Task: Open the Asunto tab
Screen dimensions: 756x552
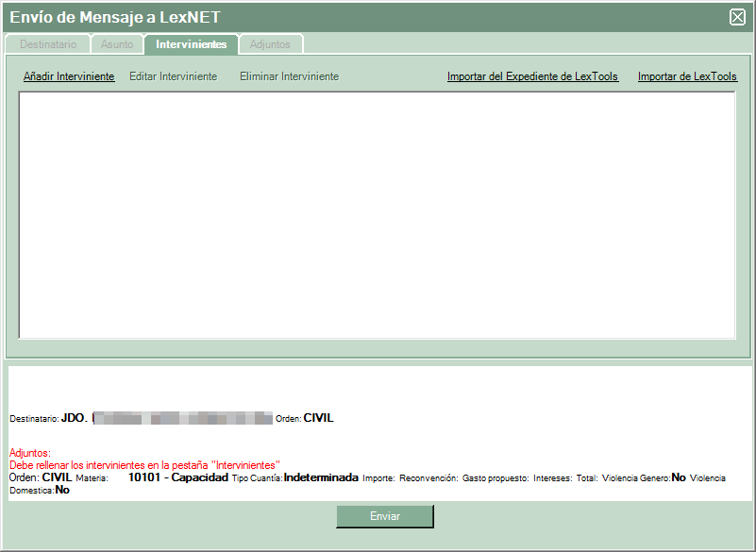Action: 117,44
